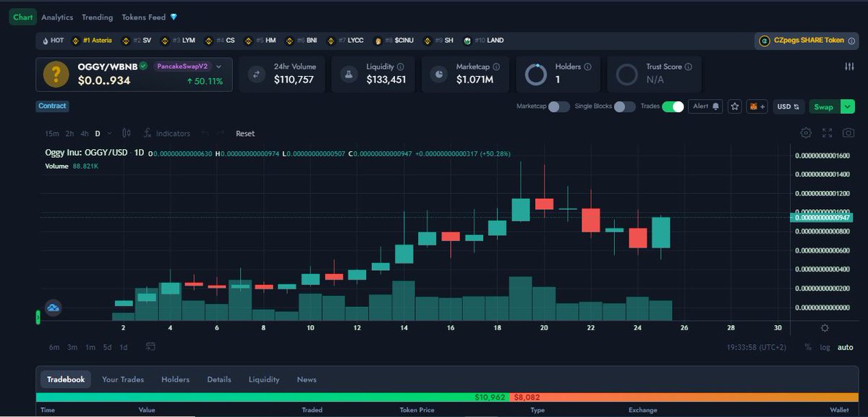Add token to MetaMask wallet
The width and height of the screenshot is (868, 417).
757,106
